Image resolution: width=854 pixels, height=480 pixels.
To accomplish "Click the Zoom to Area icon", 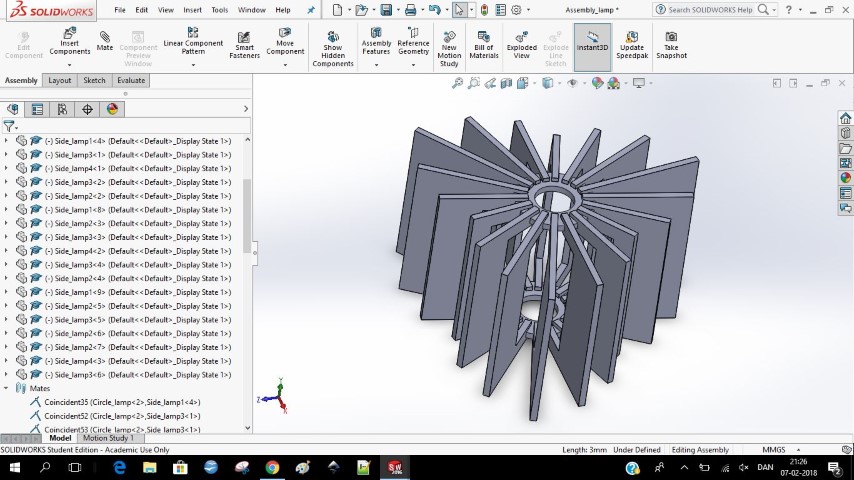I will tap(474, 83).
